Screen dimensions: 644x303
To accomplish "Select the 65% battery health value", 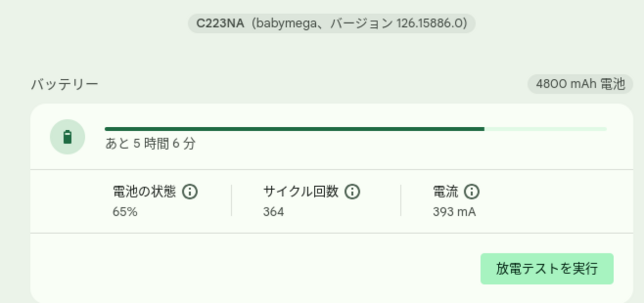I will pos(125,212).
